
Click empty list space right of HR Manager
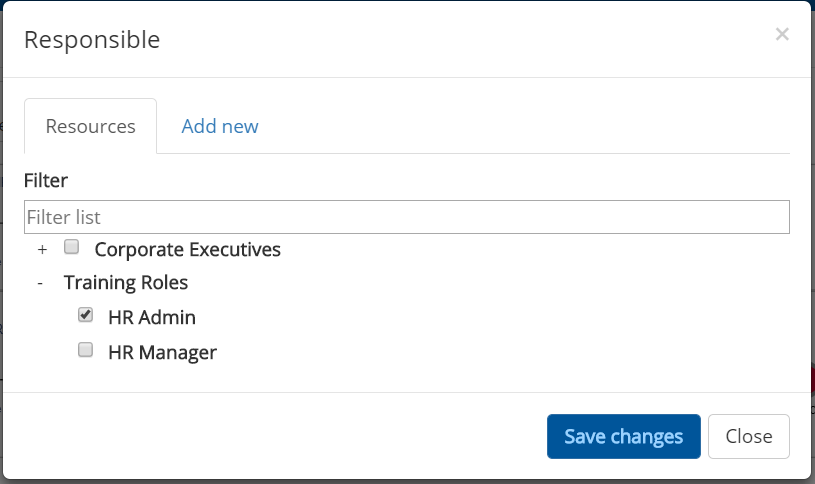tap(500, 352)
